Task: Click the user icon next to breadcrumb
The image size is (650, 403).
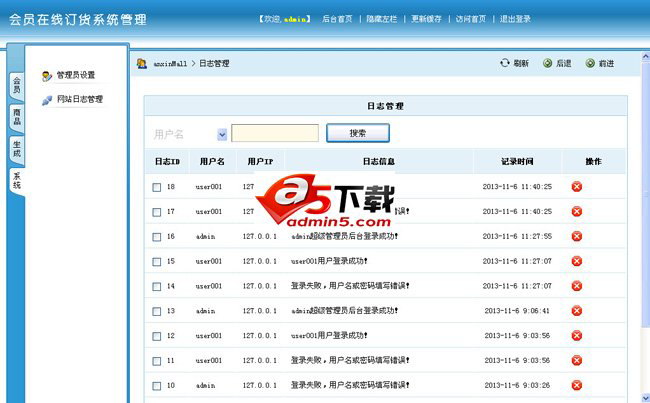Action: [142, 63]
